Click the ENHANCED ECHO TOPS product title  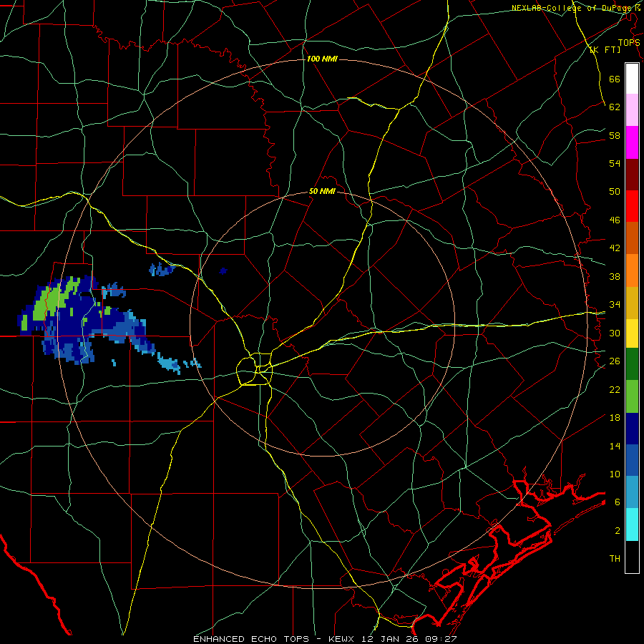tap(251, 639)
